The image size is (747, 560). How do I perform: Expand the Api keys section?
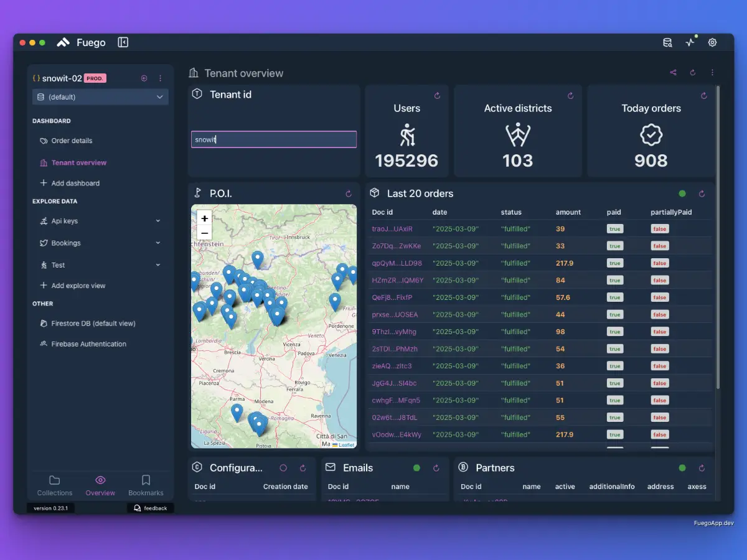tap(157, 221)
